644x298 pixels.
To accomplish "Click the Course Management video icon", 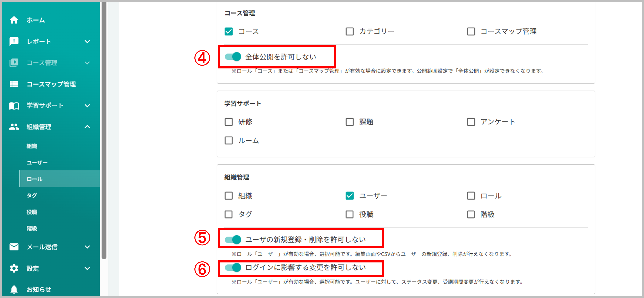I will (x=14, y=63).
